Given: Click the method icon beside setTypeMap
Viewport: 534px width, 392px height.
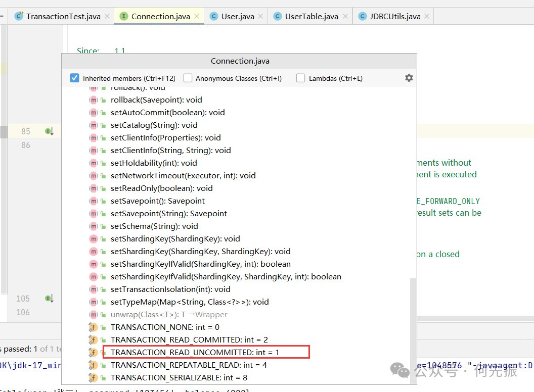Looking at the screenshot, I should [x=94, y=302].
